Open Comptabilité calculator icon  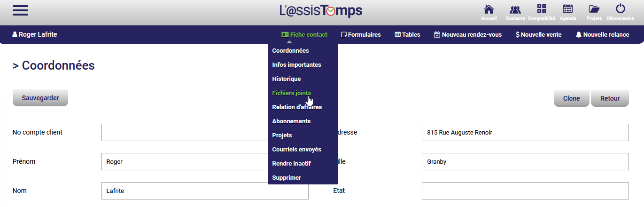541,11
